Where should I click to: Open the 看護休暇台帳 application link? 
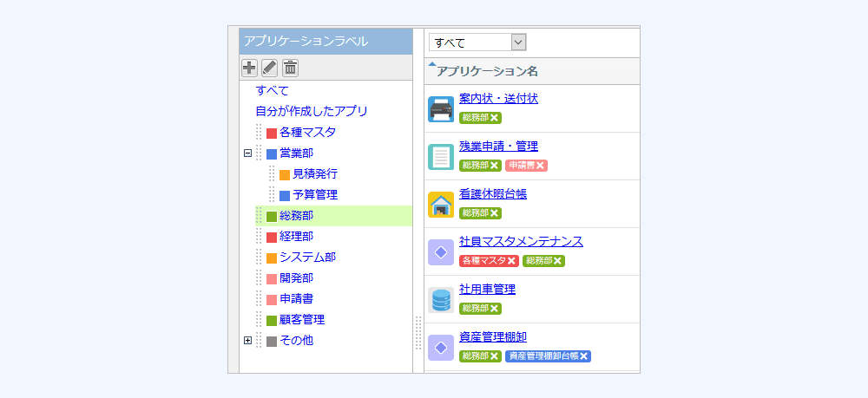pos(492,193)
